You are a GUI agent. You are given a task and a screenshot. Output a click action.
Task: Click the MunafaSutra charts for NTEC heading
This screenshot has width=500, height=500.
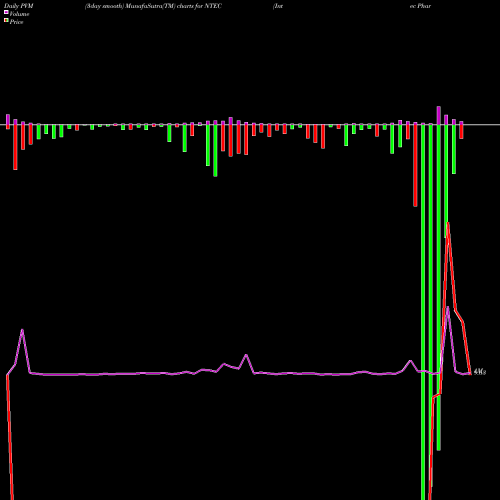pos(153,6)
